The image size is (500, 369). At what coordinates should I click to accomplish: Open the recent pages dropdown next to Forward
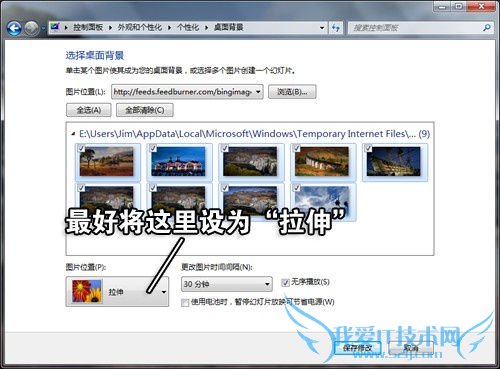43,29
